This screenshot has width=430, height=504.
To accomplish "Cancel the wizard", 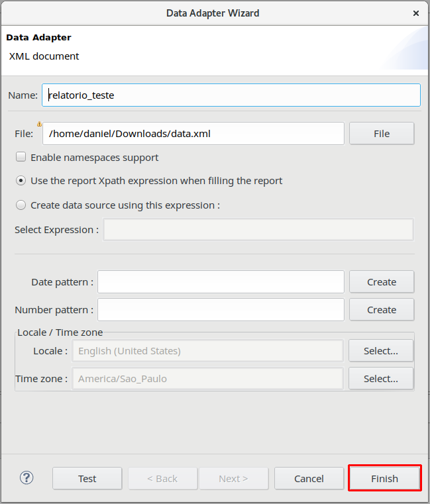I will click(309, 478).
